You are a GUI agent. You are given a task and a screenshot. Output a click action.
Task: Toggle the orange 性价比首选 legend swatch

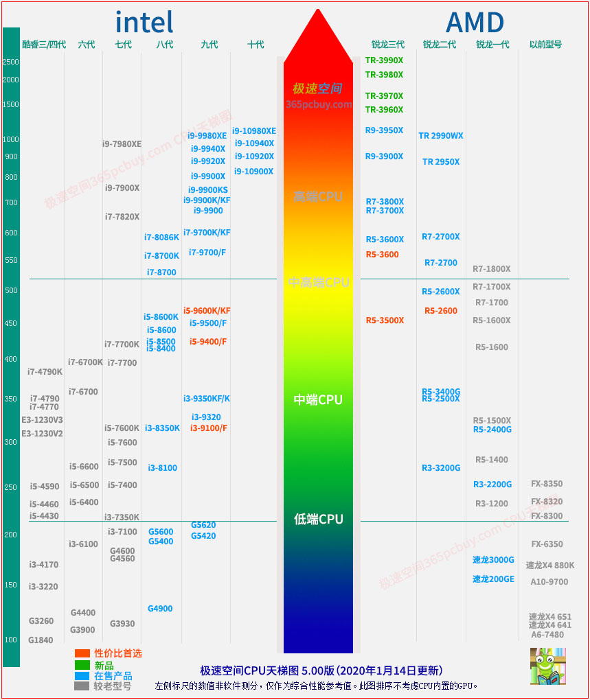pos(81,654)
